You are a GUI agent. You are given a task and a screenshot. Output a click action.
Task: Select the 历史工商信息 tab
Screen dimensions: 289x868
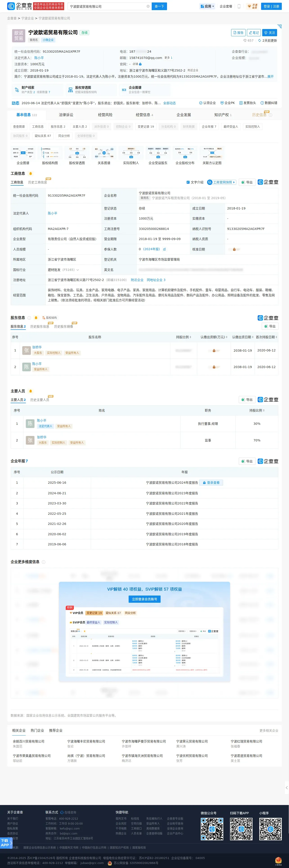pyautogui.click(x=37, y=182)
